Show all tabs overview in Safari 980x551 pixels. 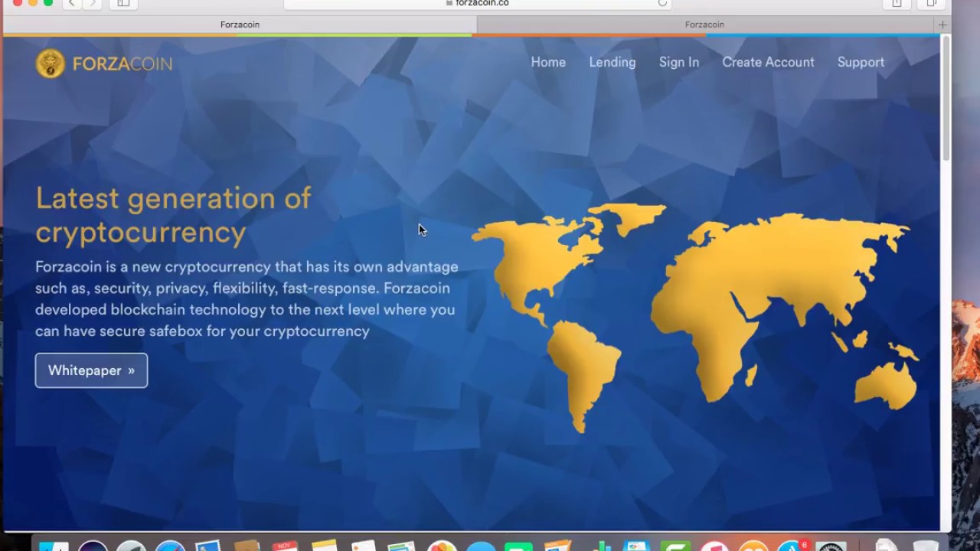pos(932,4)
